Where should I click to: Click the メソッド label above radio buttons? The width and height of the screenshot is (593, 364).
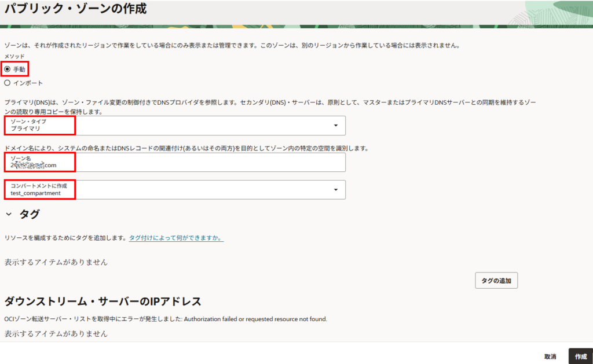coord(14,57)
